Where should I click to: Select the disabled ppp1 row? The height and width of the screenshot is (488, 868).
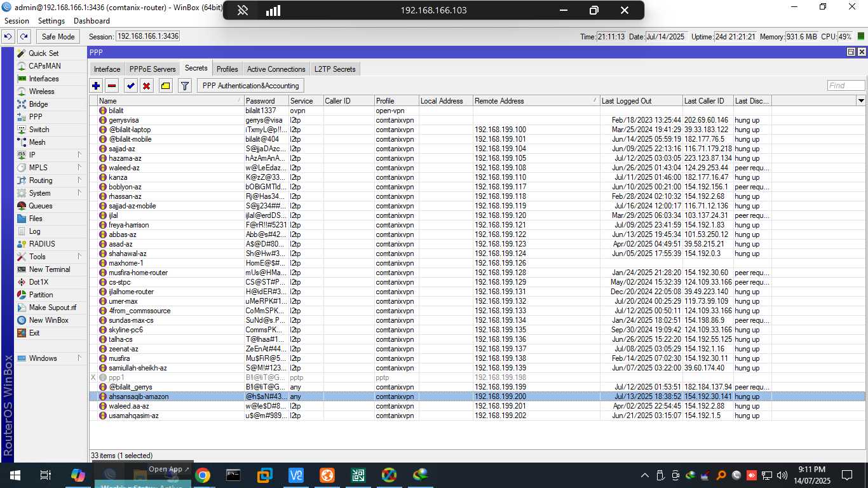coord(477,377)
